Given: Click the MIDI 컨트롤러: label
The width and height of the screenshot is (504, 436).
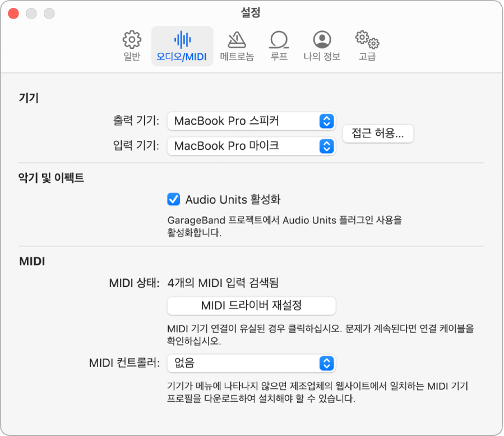Looking at the screenshot, I should [124, 363].
